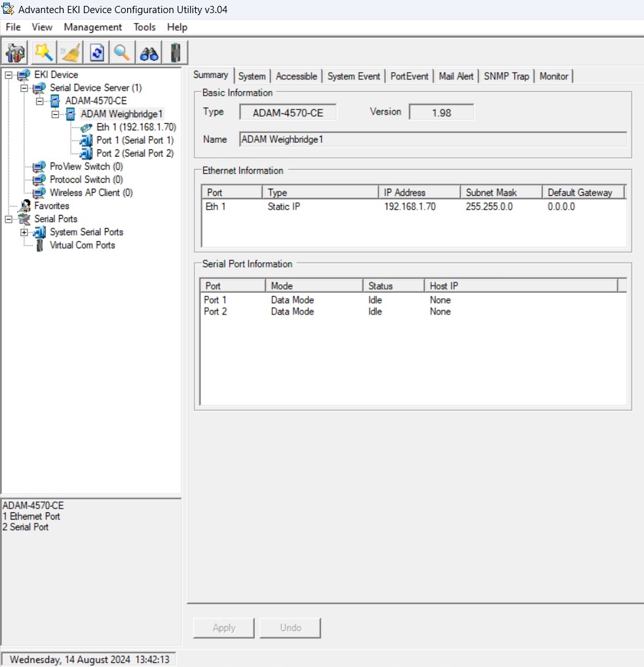
Task: Click the Default Gateway column header
Action: click(x=583, y=192)
